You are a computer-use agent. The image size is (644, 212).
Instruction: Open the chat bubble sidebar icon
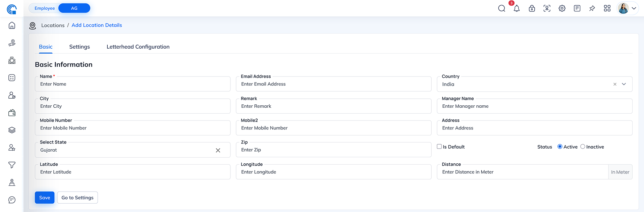click(x=12, y=200)
